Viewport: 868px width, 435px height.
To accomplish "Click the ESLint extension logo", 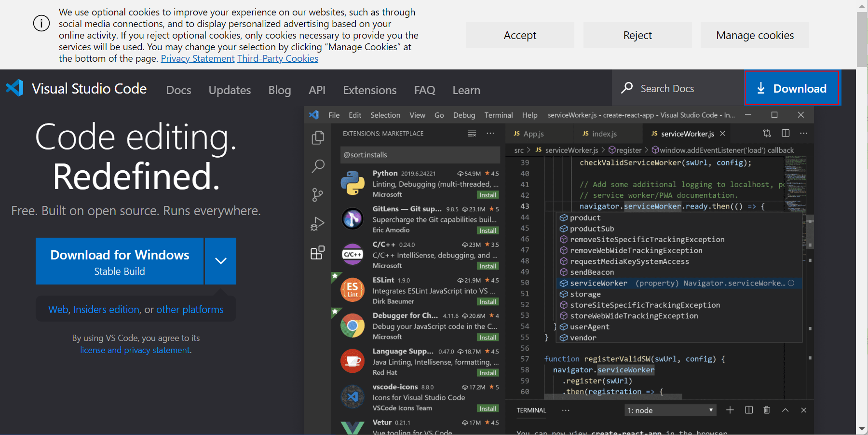I will coord(353,290).
